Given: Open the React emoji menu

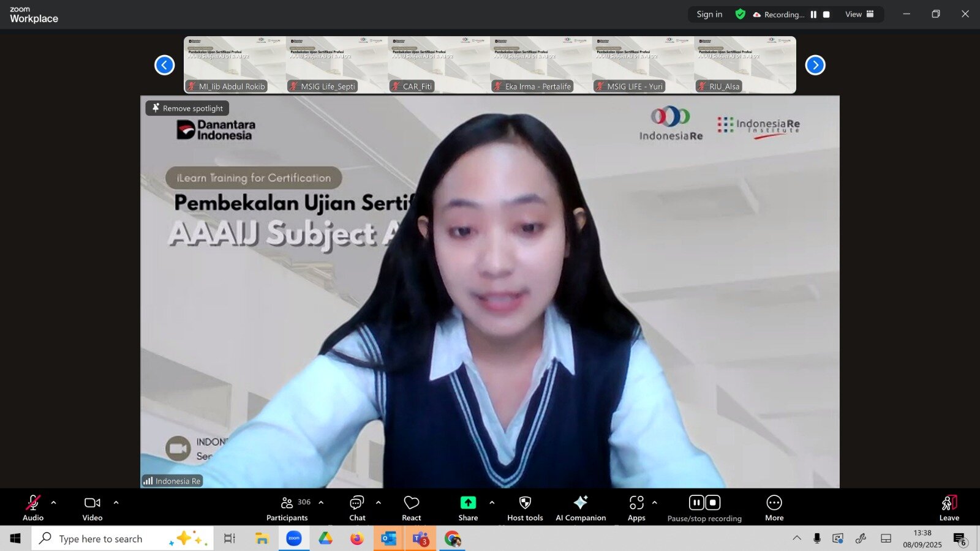Looking at the screenshot, I should [412, 508].
